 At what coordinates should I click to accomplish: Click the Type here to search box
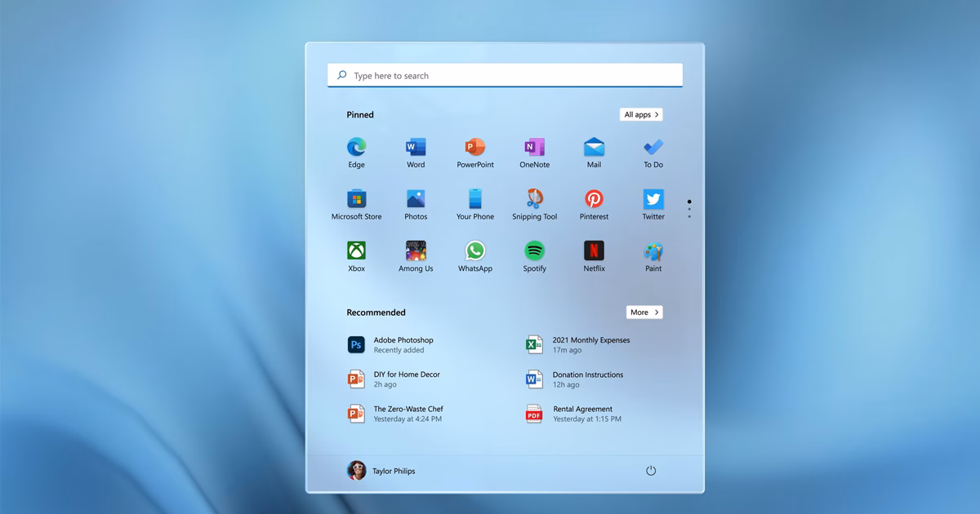pyautogui.click(x=505, y=75)
